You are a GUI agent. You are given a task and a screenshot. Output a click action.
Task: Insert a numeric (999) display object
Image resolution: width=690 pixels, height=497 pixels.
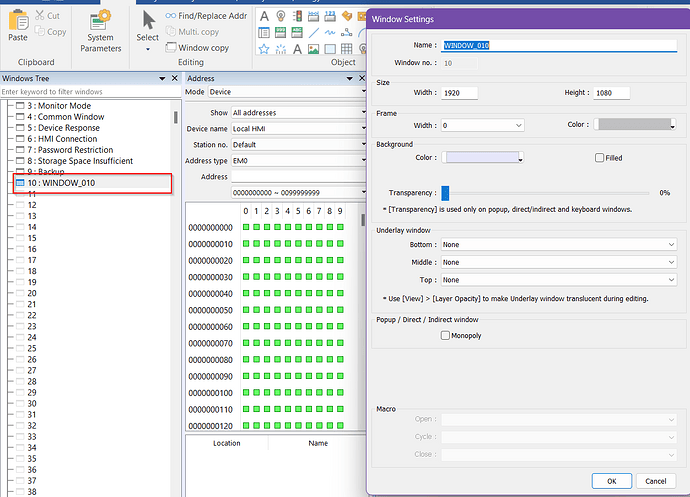click(280, 33)
